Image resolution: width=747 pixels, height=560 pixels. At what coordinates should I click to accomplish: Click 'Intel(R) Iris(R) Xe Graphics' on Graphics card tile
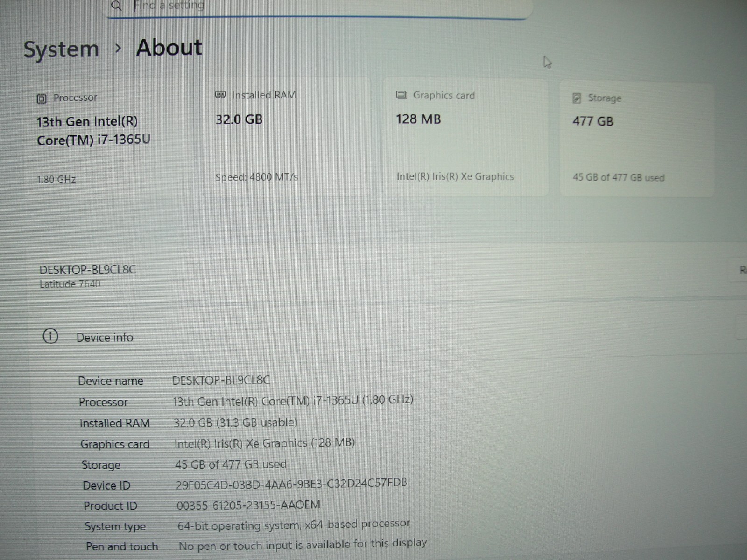455,176
